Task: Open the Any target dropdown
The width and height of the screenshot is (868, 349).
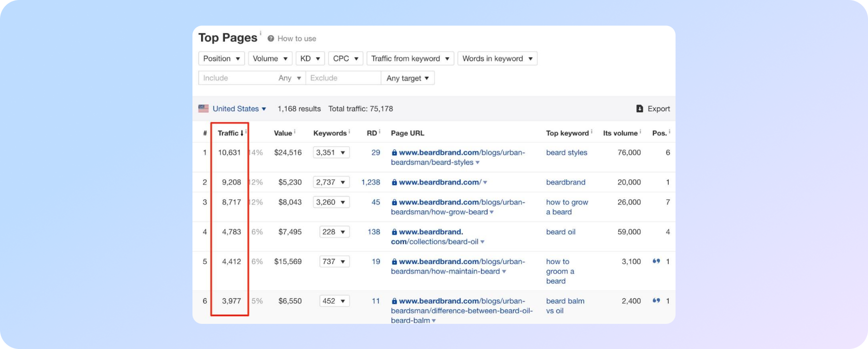Action: [408, 78]
